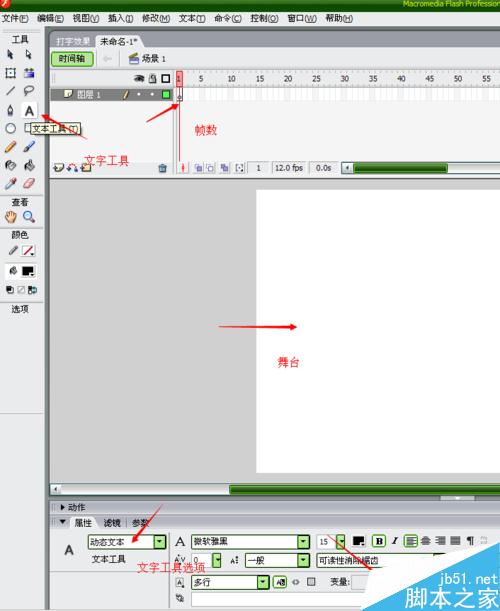
Task: Select the 图层 1 layer row
Action: coord(111,94)
